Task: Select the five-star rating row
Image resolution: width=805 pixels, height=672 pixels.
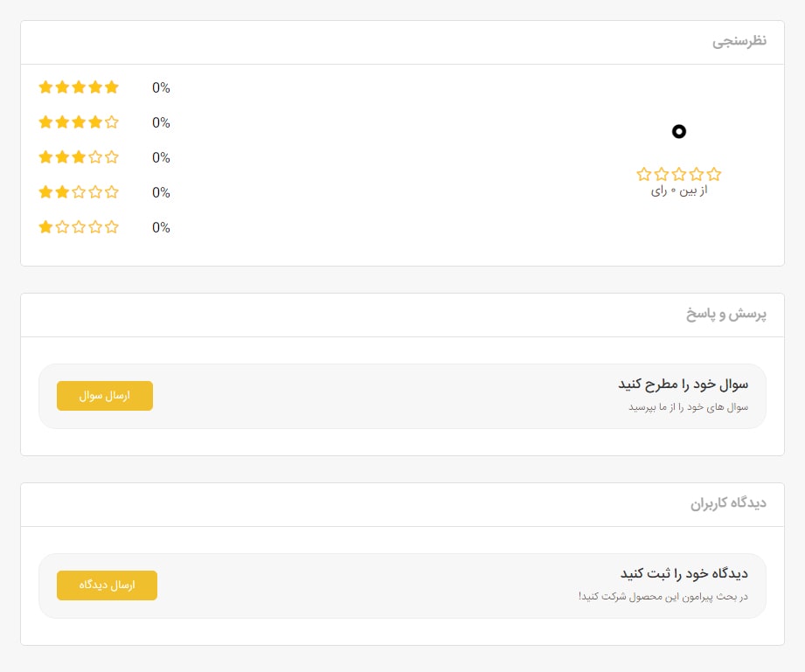Action: 79,87
